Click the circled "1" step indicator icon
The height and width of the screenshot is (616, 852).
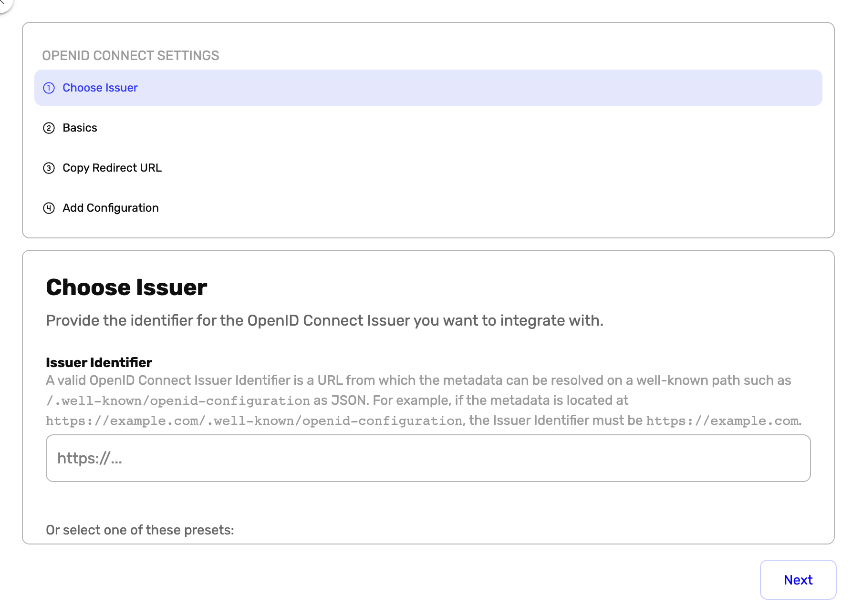(50, 88)
